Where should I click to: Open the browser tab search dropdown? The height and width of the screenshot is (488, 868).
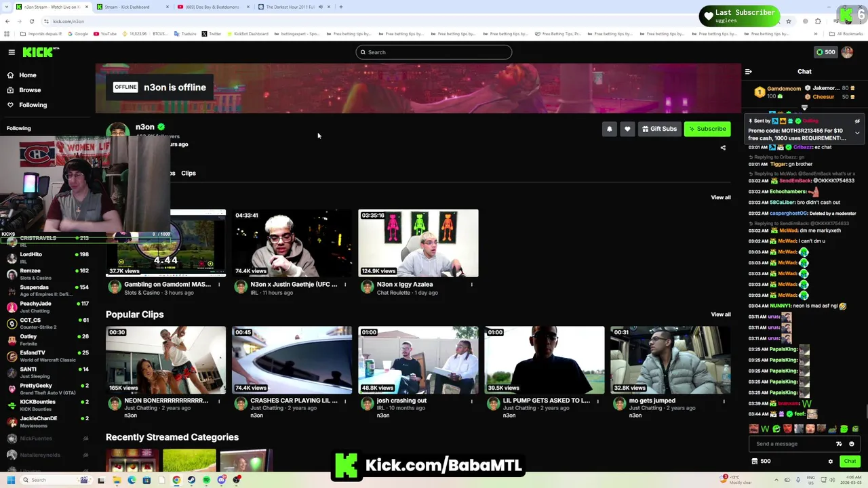[x=7, y=7]
